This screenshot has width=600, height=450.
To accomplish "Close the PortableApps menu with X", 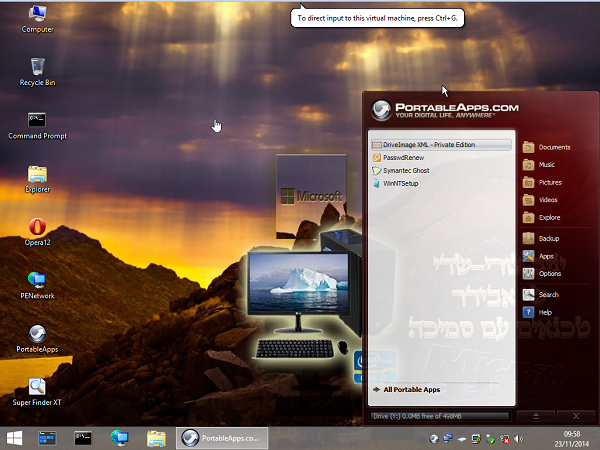I will pos(576,416).
